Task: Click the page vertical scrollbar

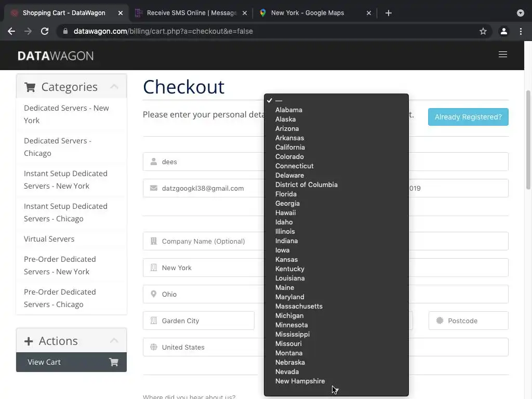Action: tap(528, 140)
